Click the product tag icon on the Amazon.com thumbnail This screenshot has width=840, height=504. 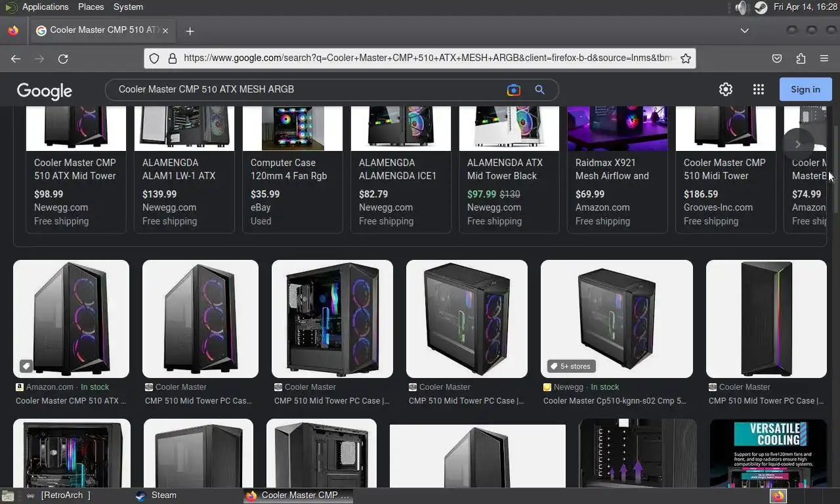pyautogui.click(x=26, y=366)
